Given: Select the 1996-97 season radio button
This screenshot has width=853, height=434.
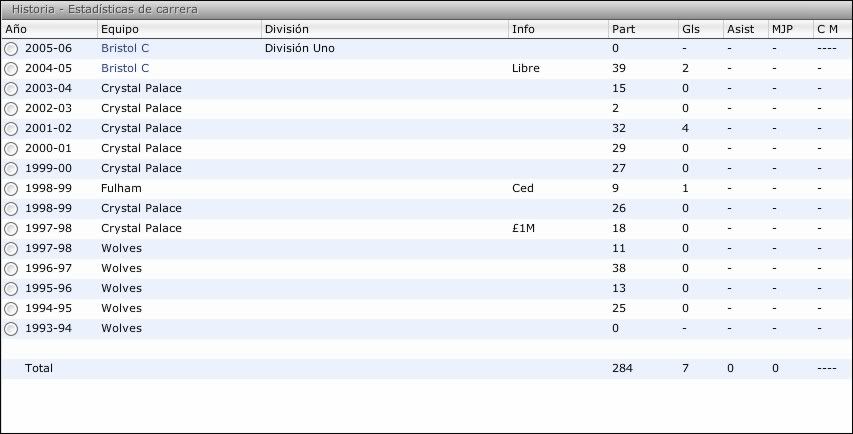Looking at the screenshot, I should [x=11, y=269].
